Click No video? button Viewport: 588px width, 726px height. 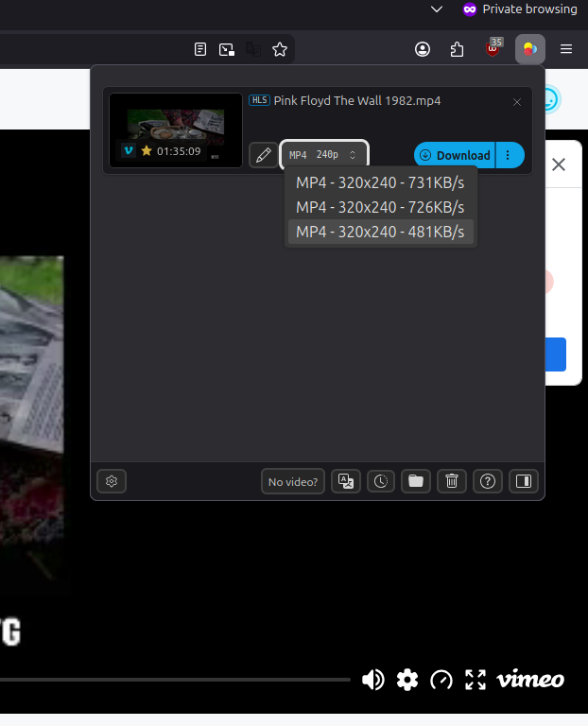[293, 481]
